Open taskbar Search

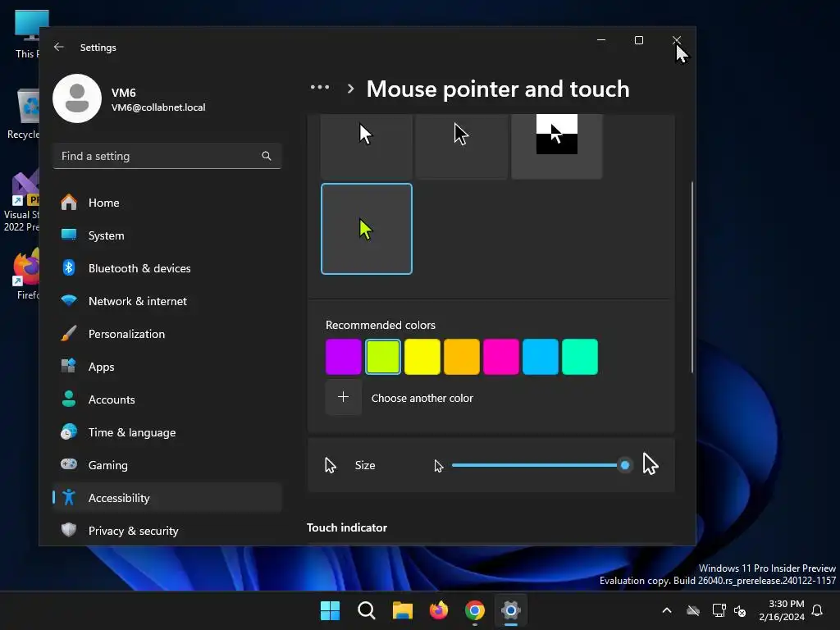coord(367,610)
